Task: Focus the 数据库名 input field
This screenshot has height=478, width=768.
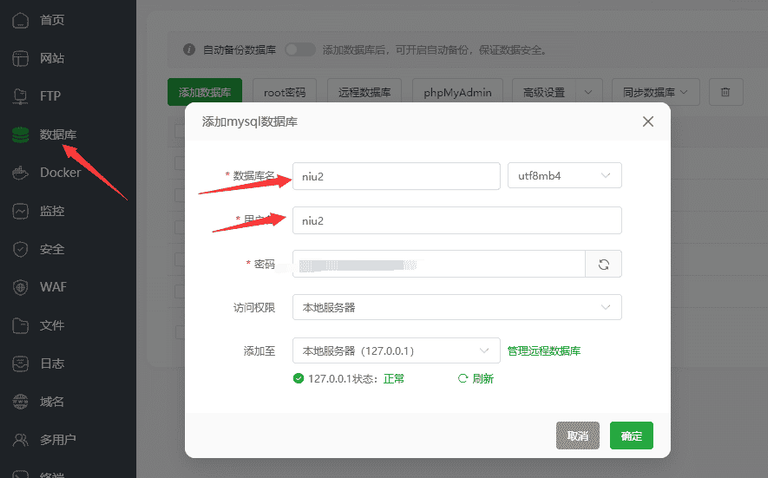Action: pyautogui.click(x=396, y=176)
